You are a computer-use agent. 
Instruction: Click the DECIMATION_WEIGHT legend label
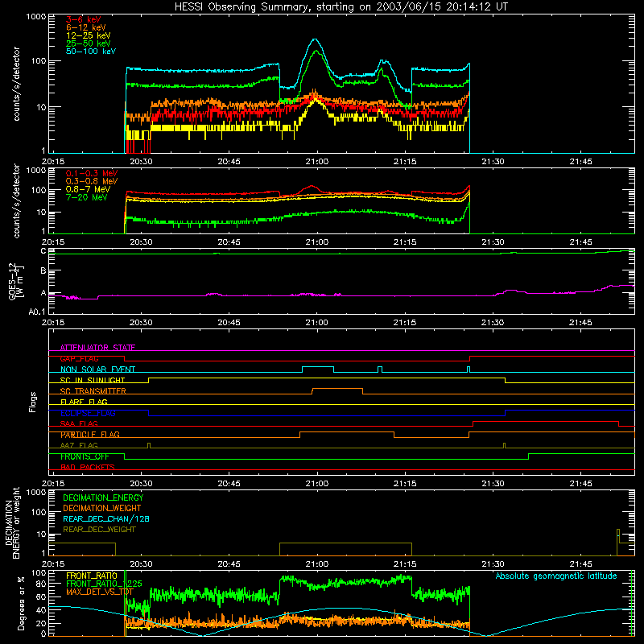tap(102, 508)
